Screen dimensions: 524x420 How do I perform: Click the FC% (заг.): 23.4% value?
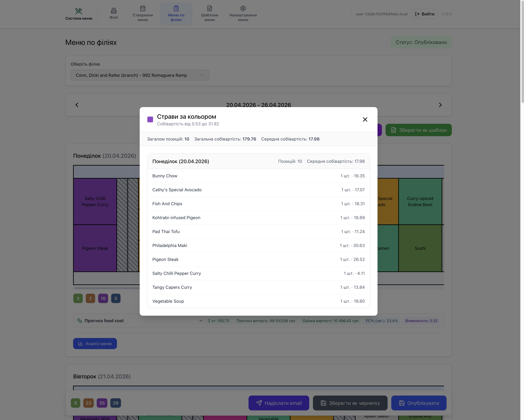[x=382, y=321]
